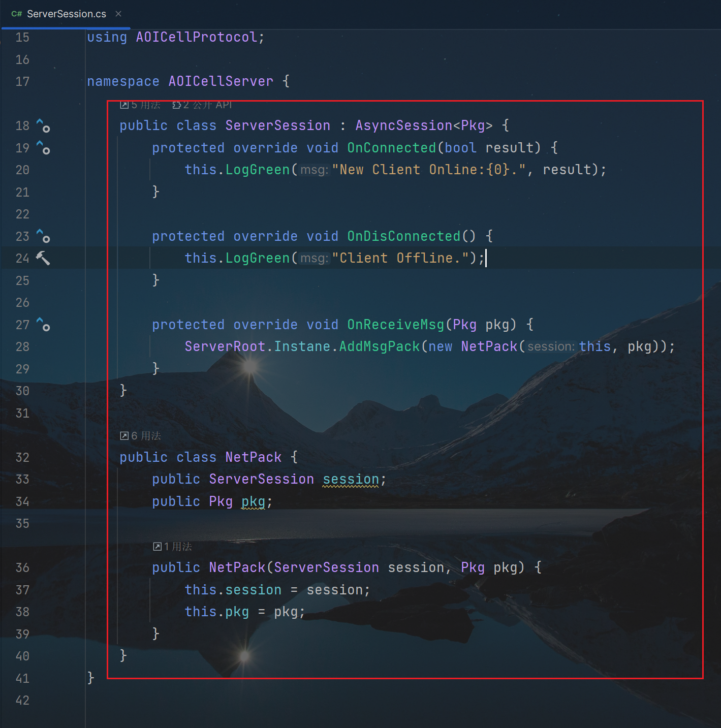
Task: Select line number 42 in the gutter
Action: pyautogui.click(x=22, y=700)
